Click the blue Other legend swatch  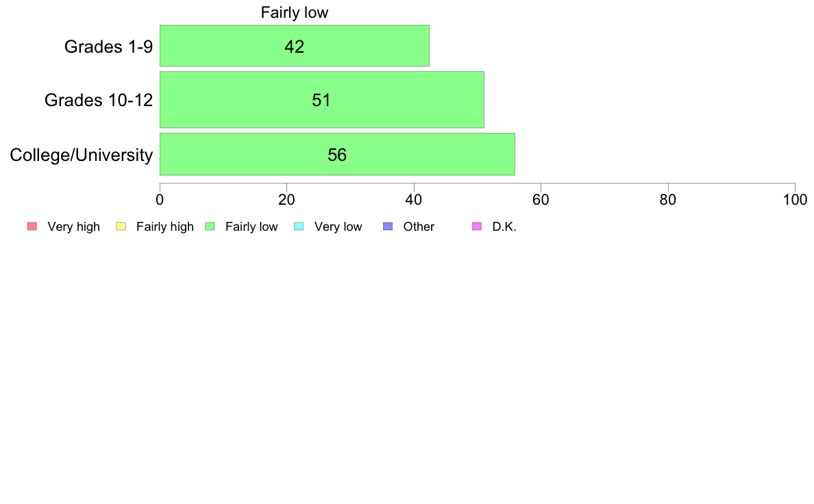point(388,226)
